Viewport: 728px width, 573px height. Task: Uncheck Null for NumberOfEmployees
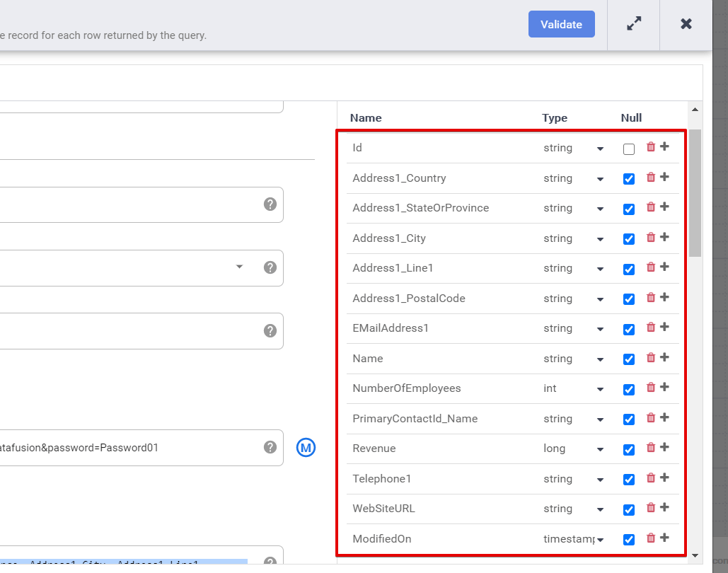coord(629,389)
